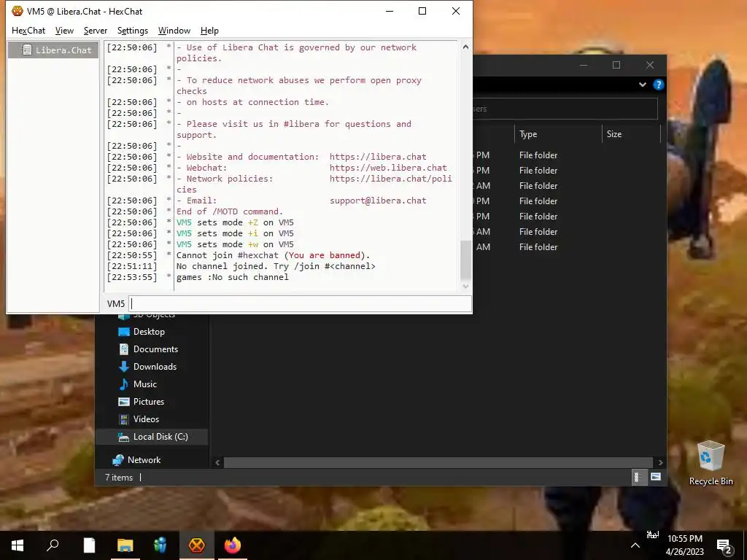Click the server icon beside Libera.Chat
Image resolution: width=747 pixels, height=560 pixels.
27,50
